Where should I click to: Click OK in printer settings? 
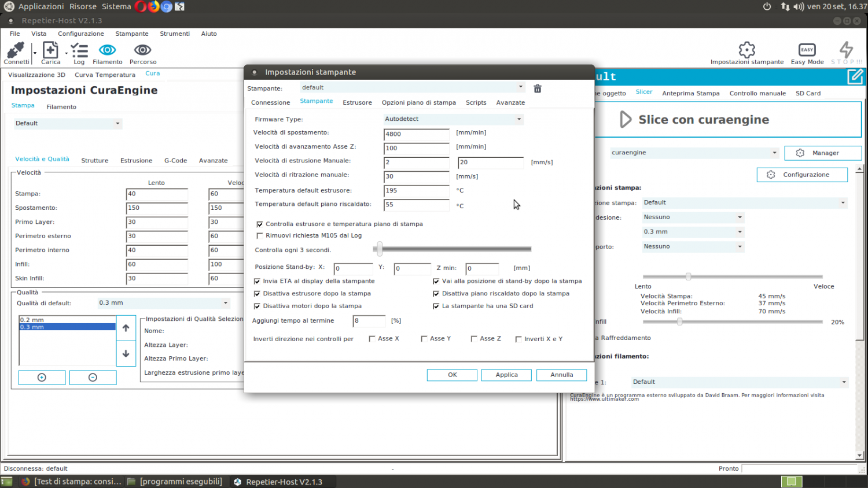pyautogui.click(x=452, y=375)
